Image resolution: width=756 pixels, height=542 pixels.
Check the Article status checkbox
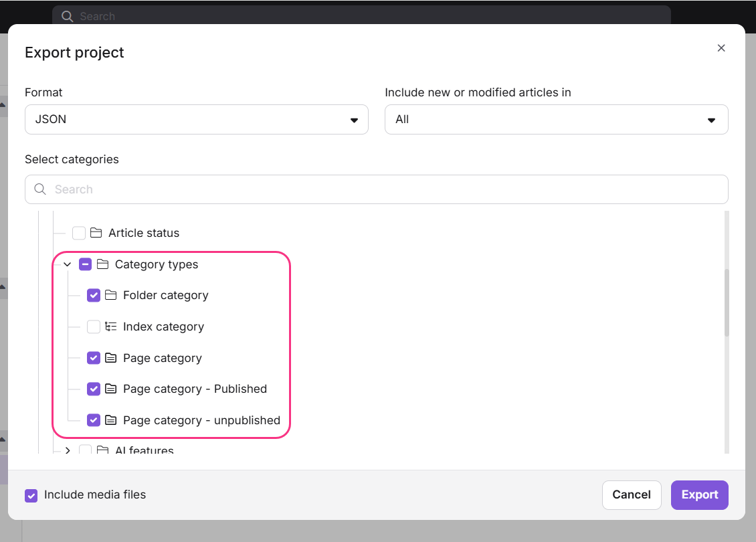point(78,233)
